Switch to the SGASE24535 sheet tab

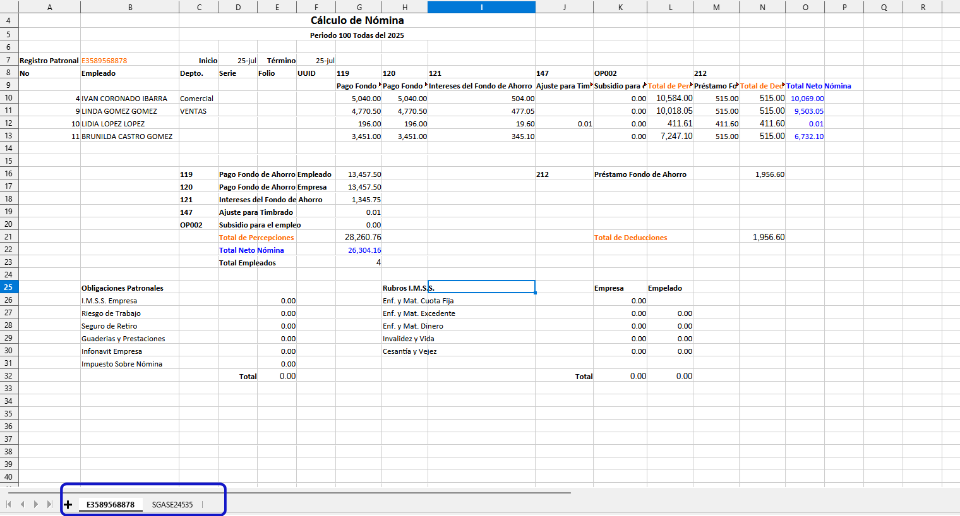(x=172, y=504)
